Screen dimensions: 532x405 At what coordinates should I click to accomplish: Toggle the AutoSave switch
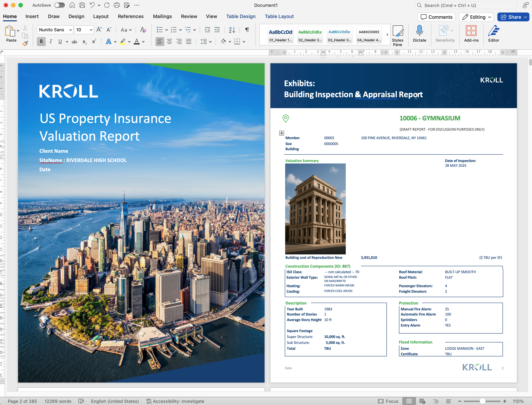click(x=59, y=5)
